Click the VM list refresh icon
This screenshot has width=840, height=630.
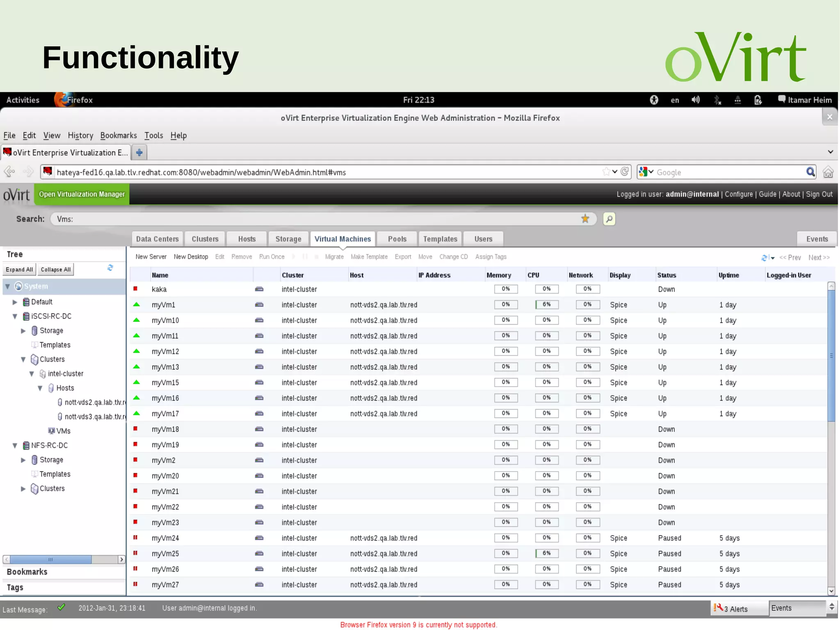point(764,258)
